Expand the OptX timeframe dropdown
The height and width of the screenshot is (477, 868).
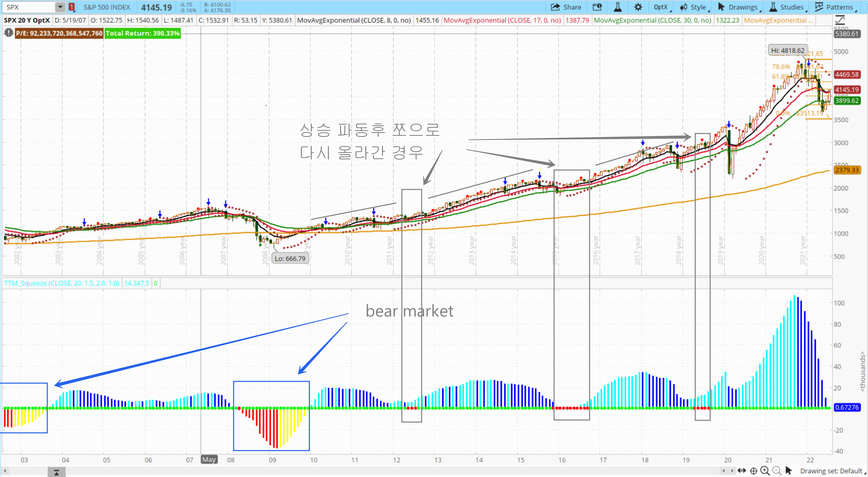pyautogui.click(x=662, y=7)
